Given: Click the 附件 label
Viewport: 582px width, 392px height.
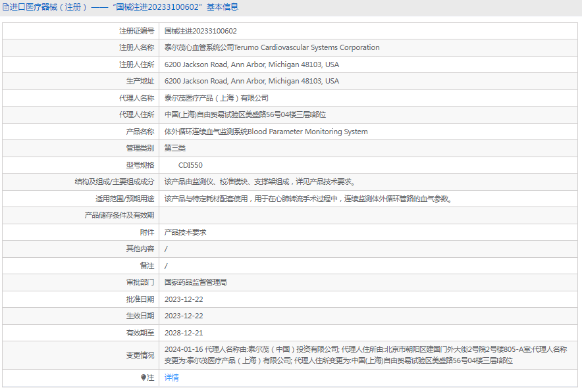Looking at the screenshot, I should [147, 232].
